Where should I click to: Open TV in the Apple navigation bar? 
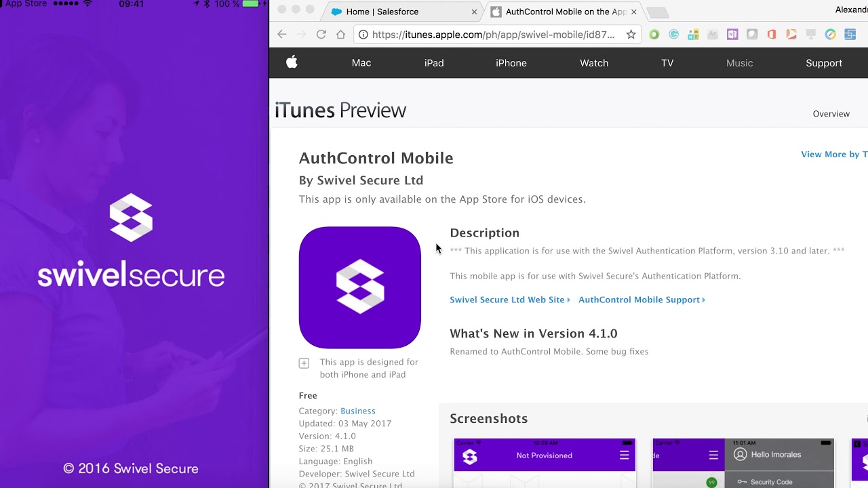667,63
